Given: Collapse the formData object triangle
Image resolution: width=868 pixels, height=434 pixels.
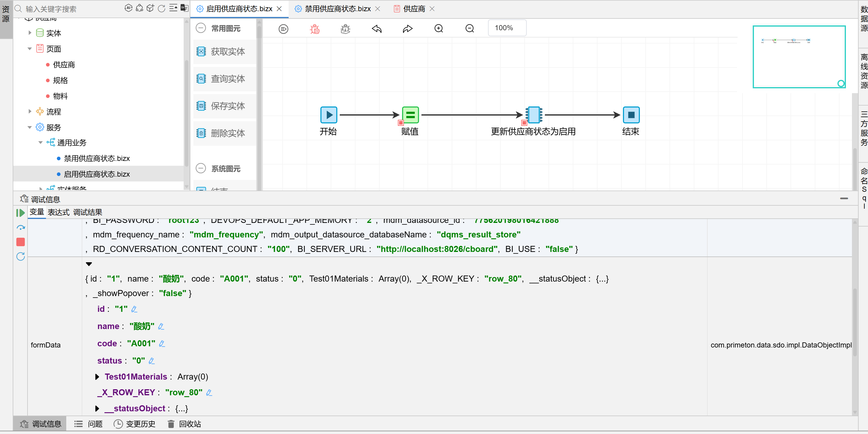Looking at the screenshot, I should click(x=89, y=264).
